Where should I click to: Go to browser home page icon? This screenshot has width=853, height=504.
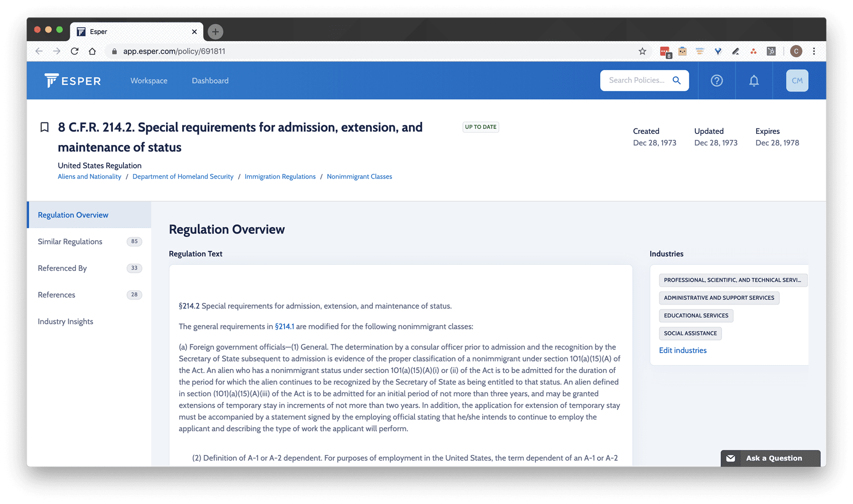point(92,51)
